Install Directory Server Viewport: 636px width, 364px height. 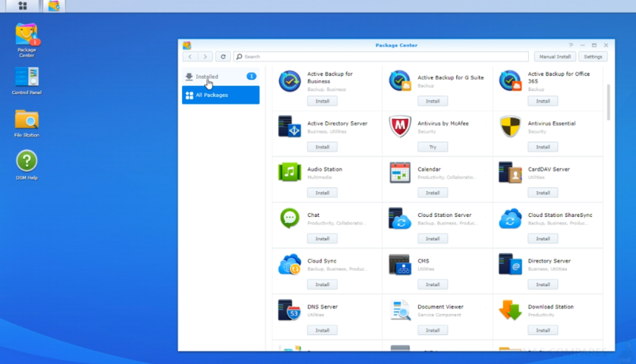543,284
